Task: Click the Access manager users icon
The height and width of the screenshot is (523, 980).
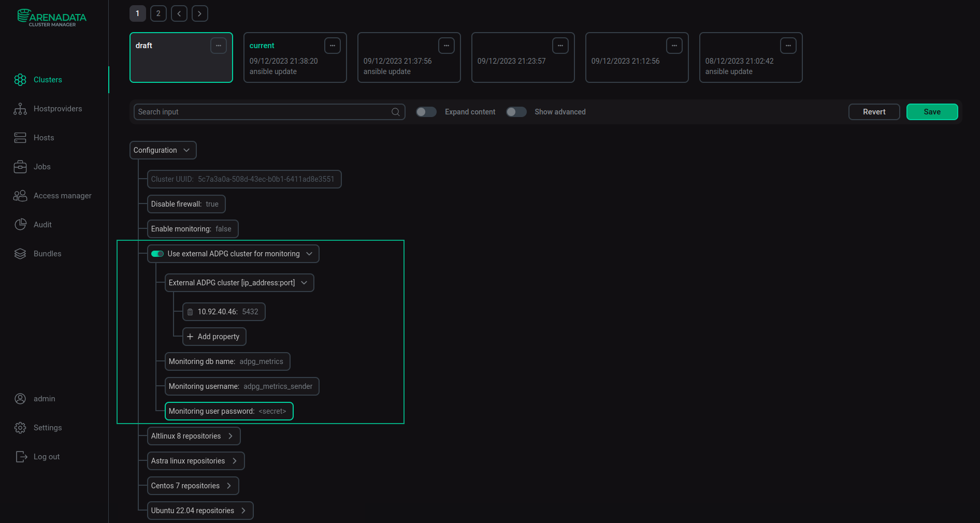Action: tap(20, 196)
